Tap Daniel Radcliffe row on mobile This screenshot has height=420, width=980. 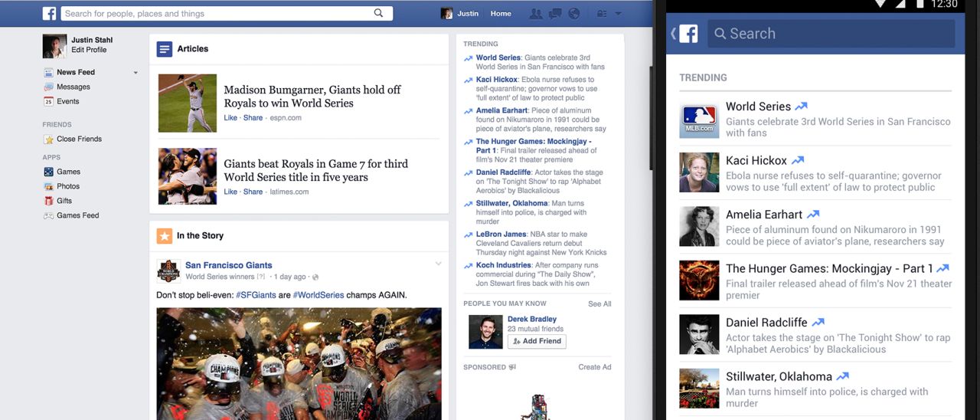(x=815, y=335)
